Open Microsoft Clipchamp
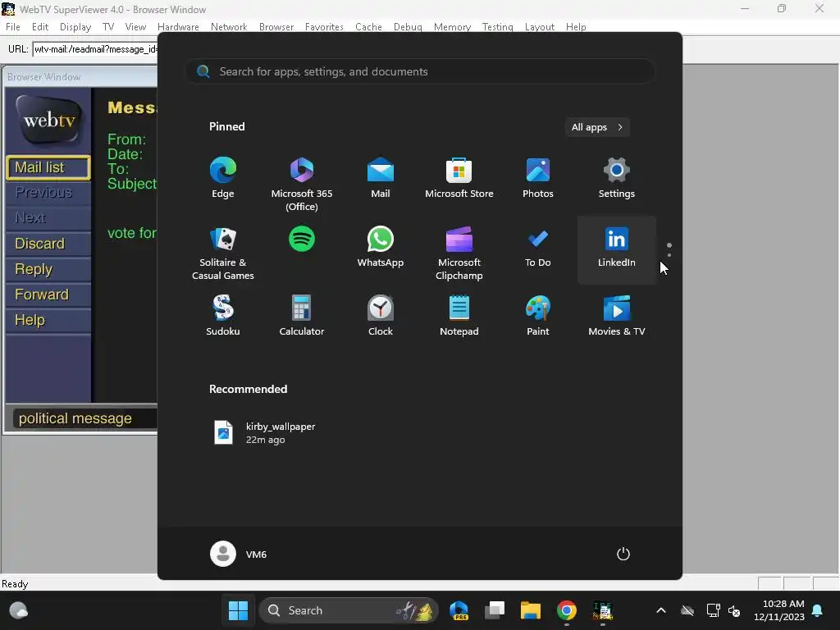 click(459, 253)
